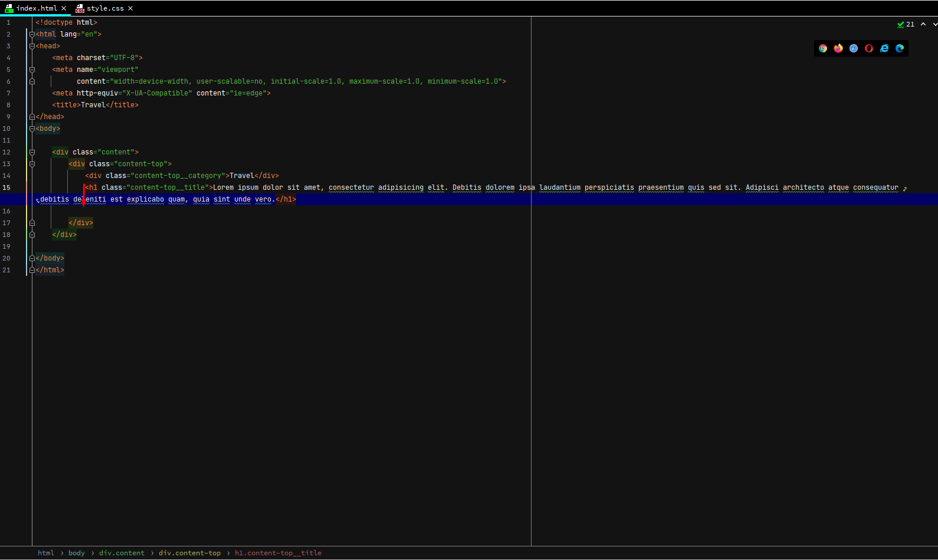Click the word consectetur on line 15
Image resolution: width=938 pixels, height=560 pixels.
[351, 187]
